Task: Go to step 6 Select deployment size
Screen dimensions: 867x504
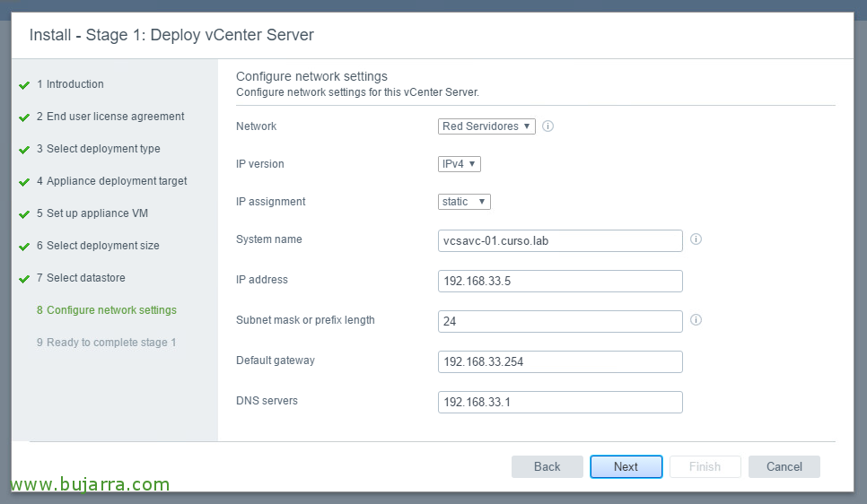Action: (x=98, y=246)
